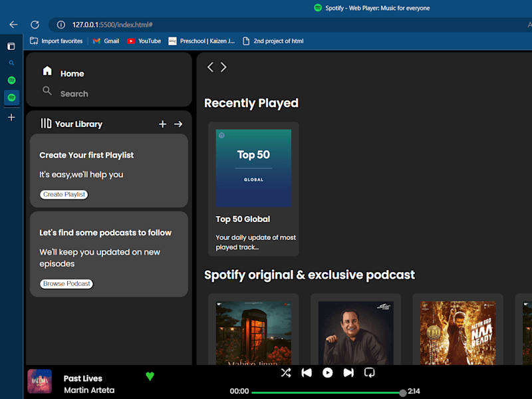Open the YouTube bookmark
Viewport: 532px width, 399px height.
144,41
